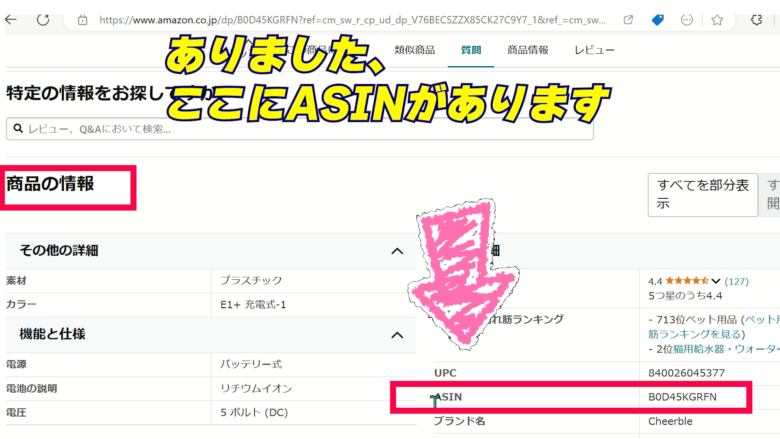Switch to the 類似商品 tab
This screenshot has width=780, height=439.
coord(414,50)
